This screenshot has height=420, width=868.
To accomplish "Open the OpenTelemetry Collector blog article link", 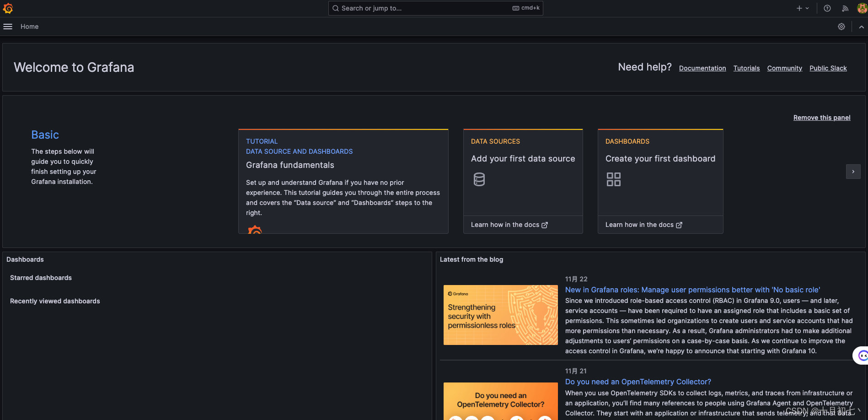I will [638, 382].
